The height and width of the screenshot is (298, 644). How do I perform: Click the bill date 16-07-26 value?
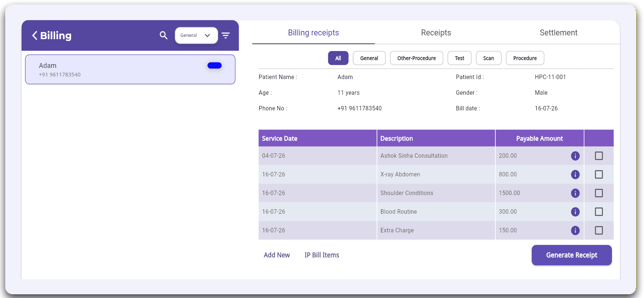tap(546, 109)
